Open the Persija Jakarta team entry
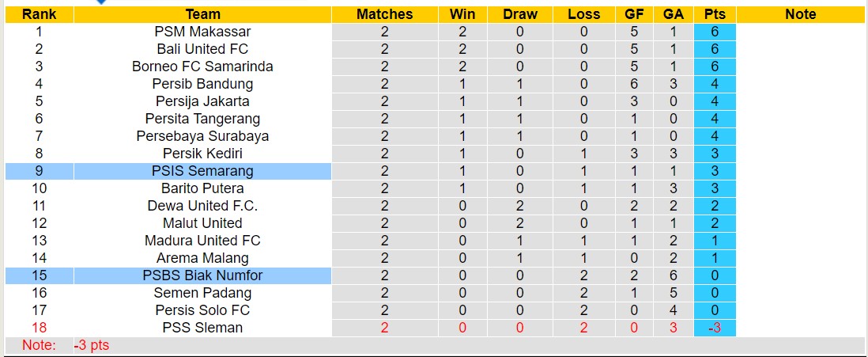Image resolution: width=868 pixels, height=357 pixels. tap(202, 101)
